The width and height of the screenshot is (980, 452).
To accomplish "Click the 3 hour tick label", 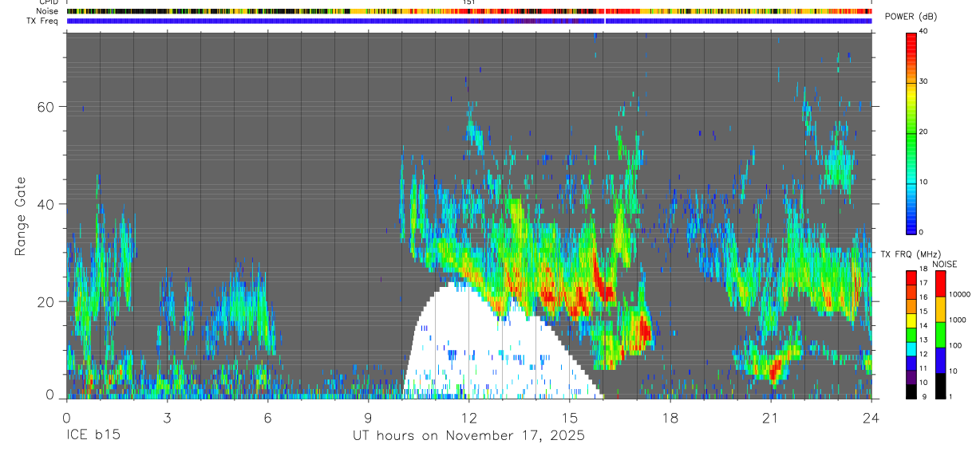I will point(167,418).
